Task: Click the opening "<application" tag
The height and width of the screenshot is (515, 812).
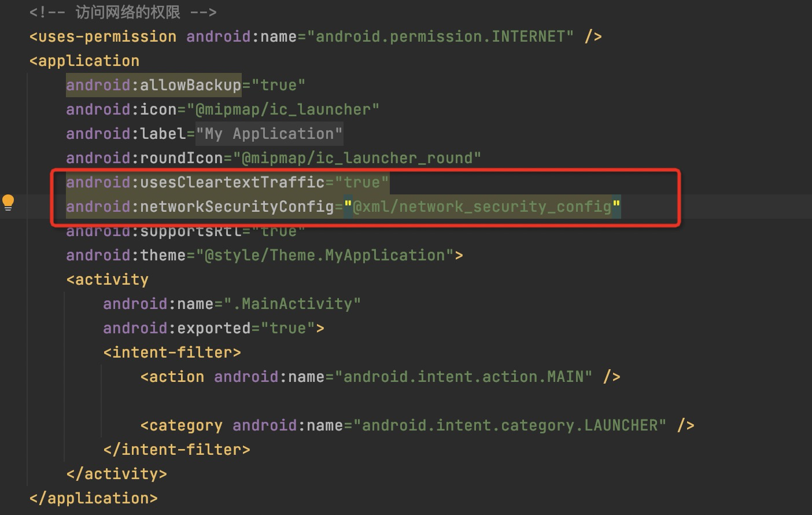Action: (84, 61)
